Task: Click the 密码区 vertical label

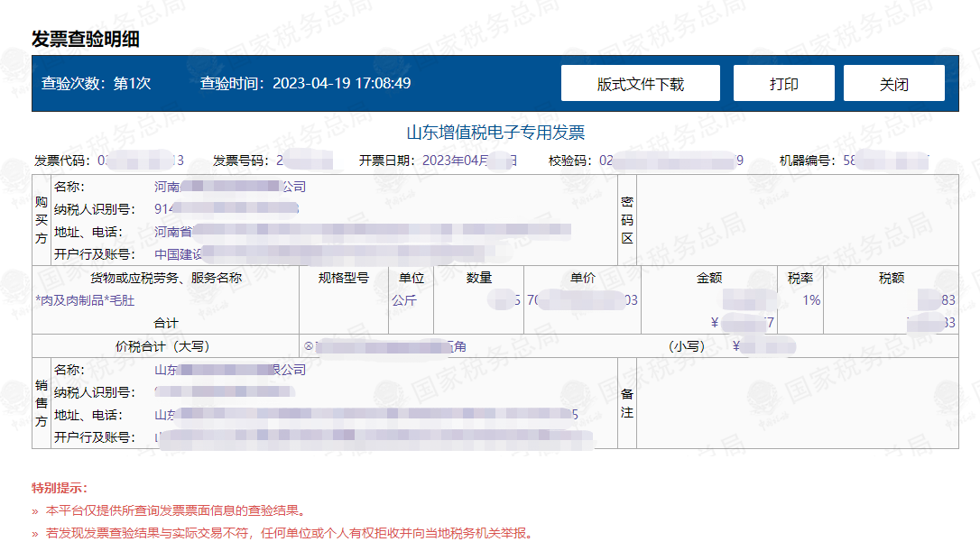Action: [x=627, y=220]
